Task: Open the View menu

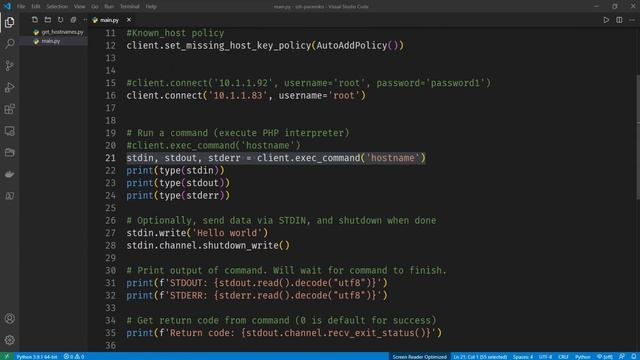Action: [80, 7]
